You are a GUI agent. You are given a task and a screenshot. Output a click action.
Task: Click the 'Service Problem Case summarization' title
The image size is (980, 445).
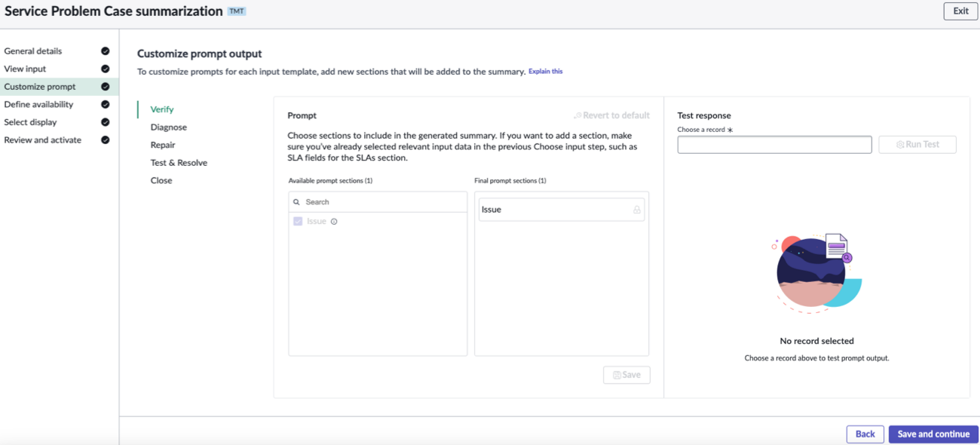coord(114,11)
